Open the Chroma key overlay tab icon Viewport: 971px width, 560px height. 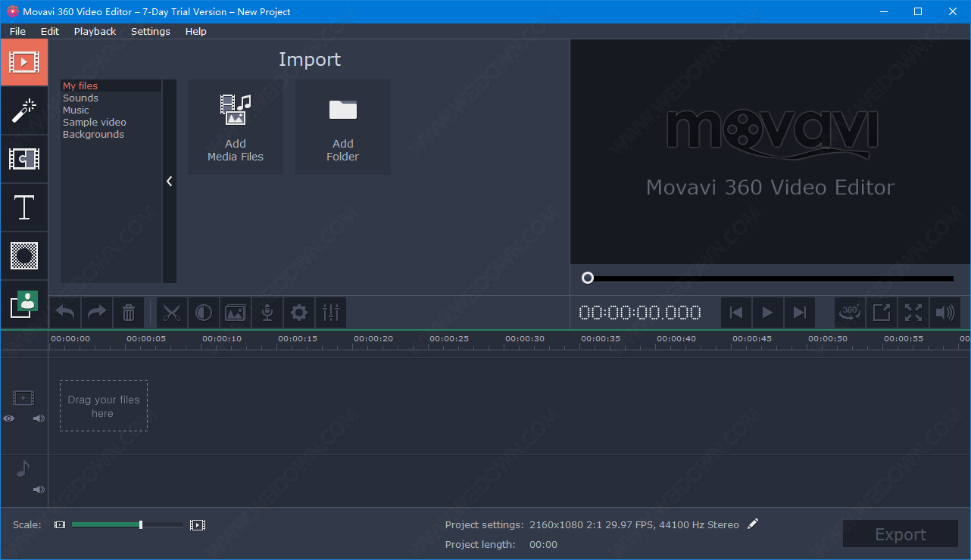[23, 304]
